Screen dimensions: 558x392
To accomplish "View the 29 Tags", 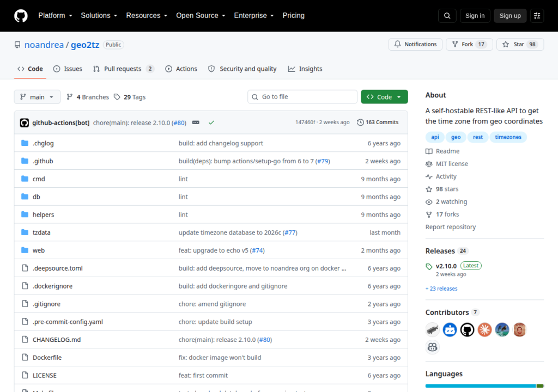I will (x=130, y=97).
